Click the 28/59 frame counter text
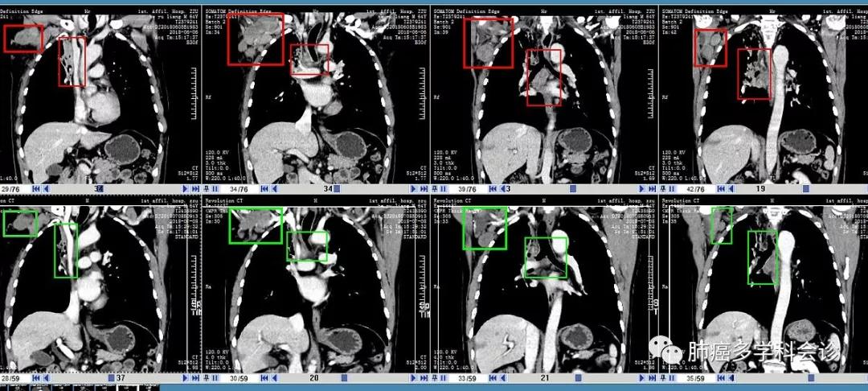 point(10,378)
